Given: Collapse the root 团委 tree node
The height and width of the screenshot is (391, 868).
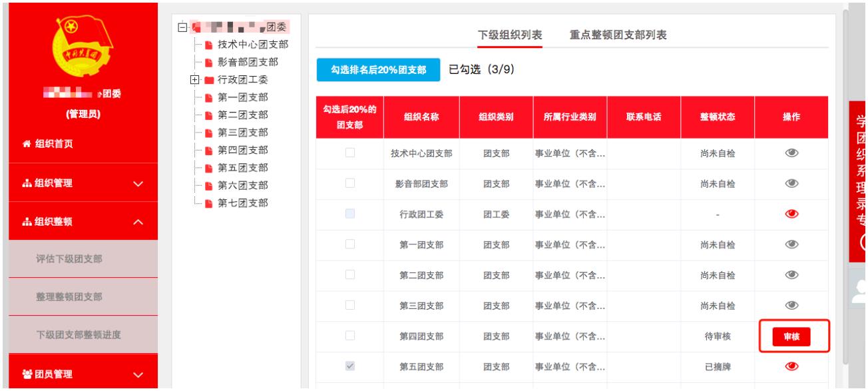Looking at the screenshot, I should 182,28.
